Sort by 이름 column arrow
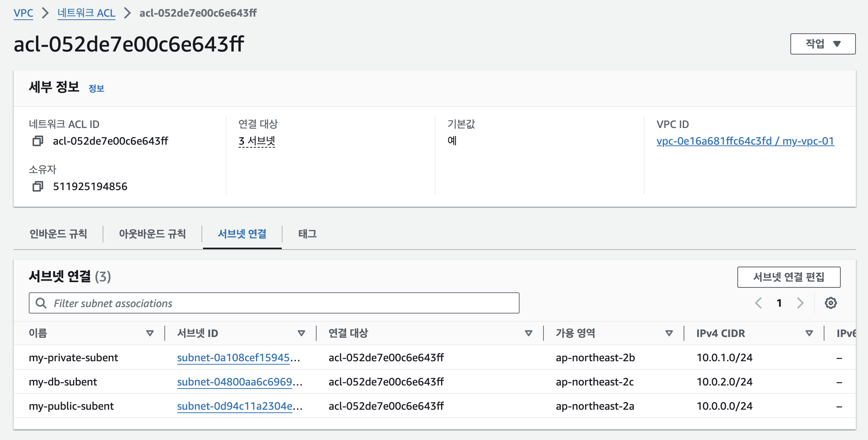This screenshot has width=868, height=440. (150, 333)
